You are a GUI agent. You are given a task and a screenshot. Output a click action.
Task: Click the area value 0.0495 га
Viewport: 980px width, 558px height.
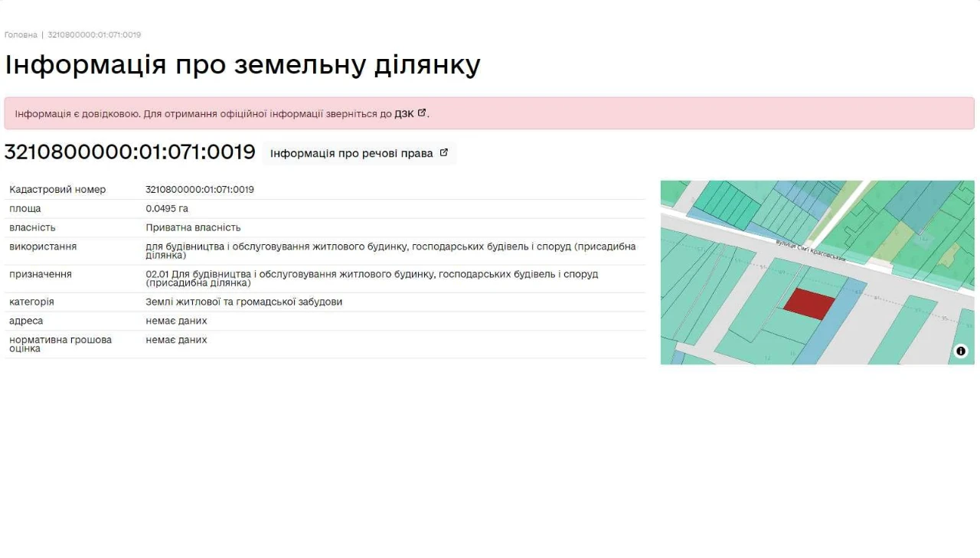(x=167, y=209)
